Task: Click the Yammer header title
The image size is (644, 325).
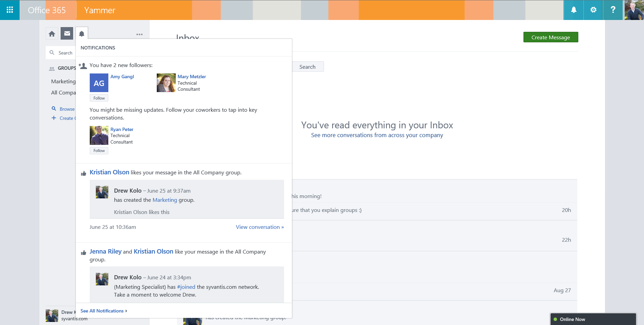Action: (x=100, y=10)
